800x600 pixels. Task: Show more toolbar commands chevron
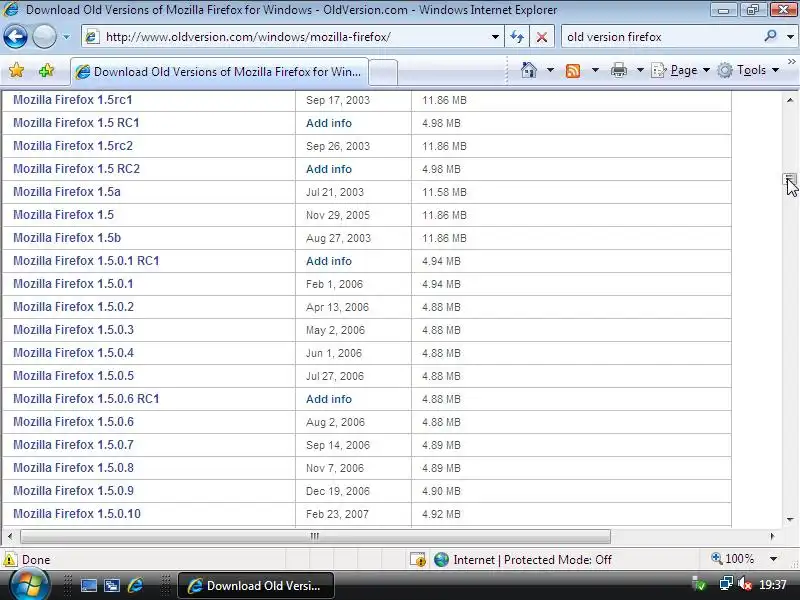(791, 62)
